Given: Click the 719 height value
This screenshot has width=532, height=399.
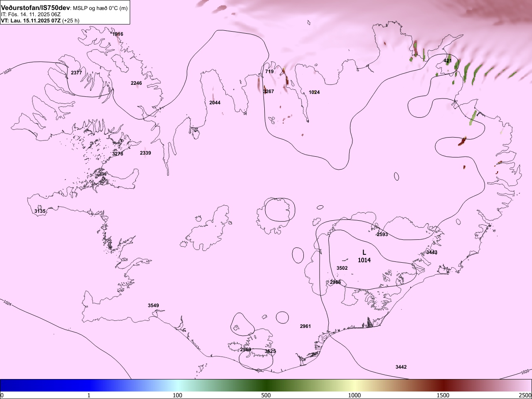Looking at the screenshot, I should (269, 71).
